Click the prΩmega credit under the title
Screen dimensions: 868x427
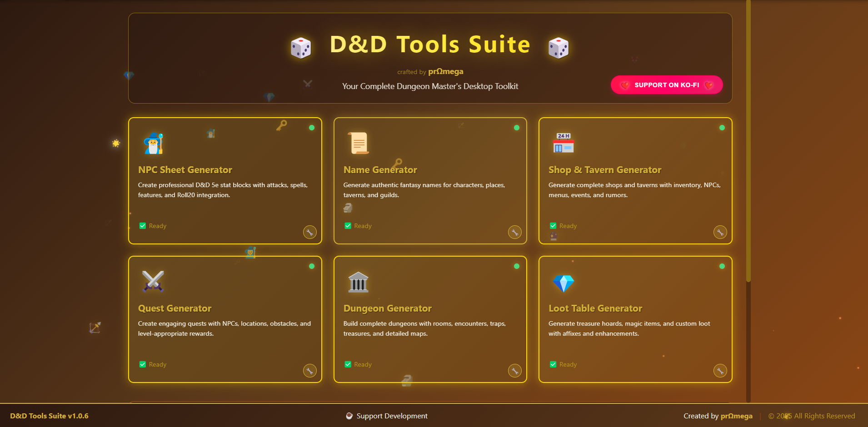(446, 71)
